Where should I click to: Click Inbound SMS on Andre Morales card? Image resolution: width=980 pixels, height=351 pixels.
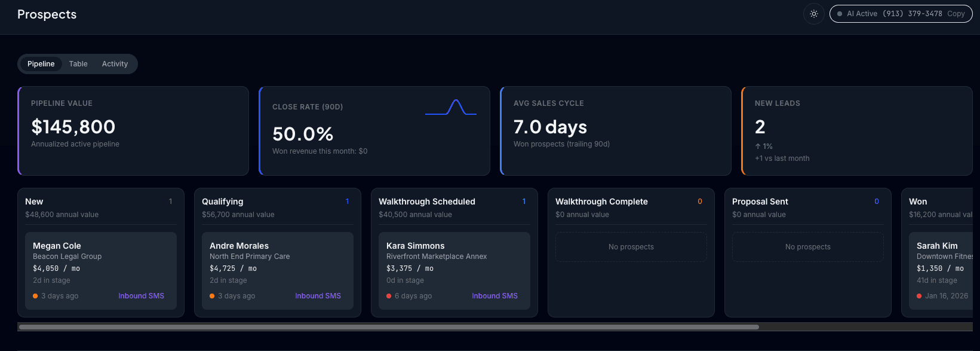click(318, 296)
